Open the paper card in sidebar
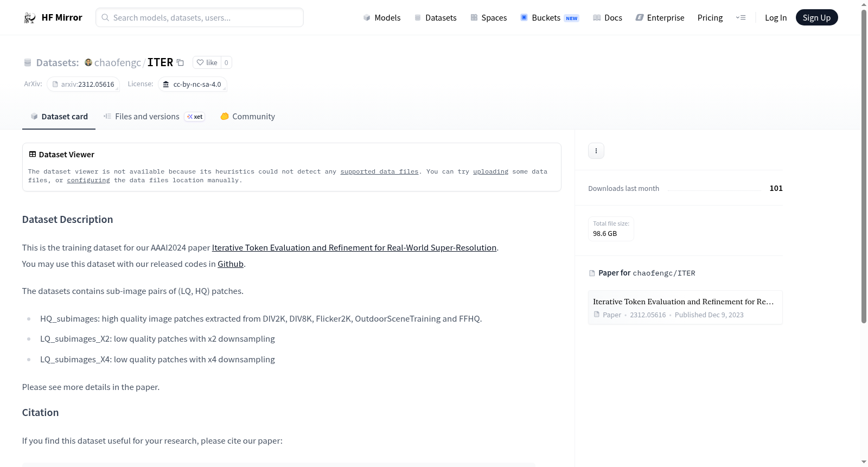The width and height of the screenshot is (868, 467). [685, 308]
